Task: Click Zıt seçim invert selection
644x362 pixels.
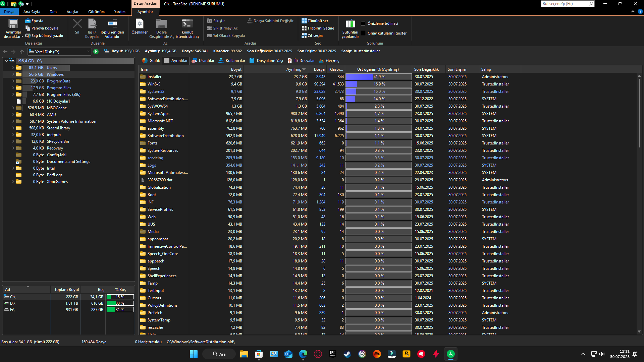Action: (x=312, y=36)
